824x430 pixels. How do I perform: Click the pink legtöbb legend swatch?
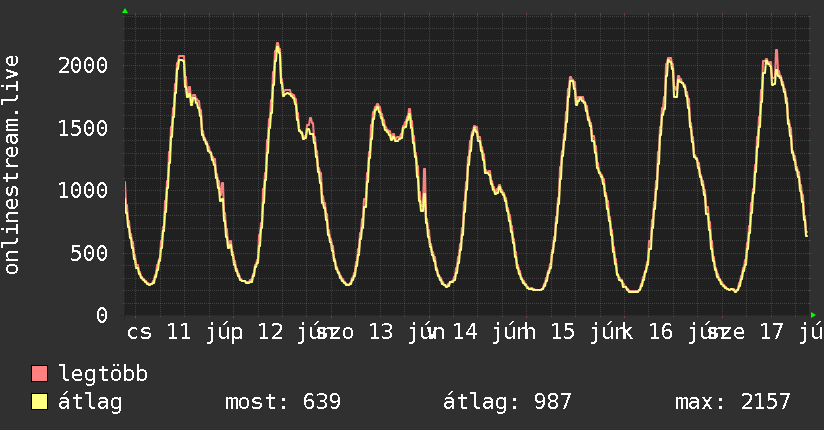coord(39,373)
